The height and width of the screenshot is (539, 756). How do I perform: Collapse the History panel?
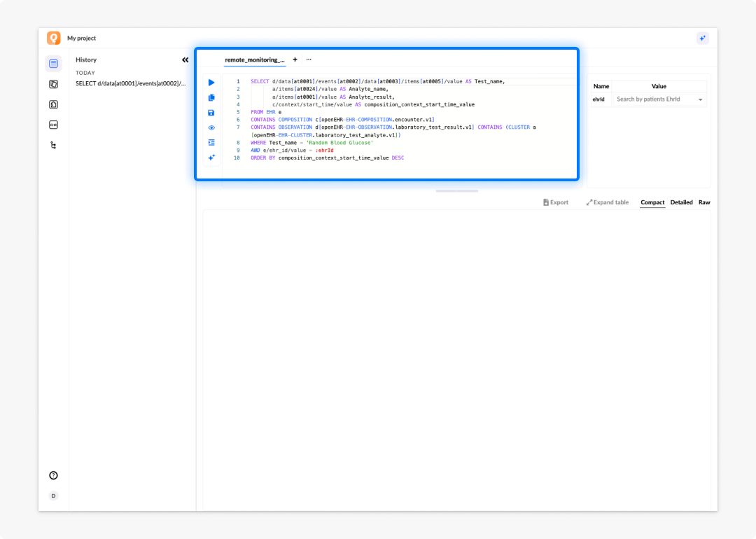[x=185, y=59]
